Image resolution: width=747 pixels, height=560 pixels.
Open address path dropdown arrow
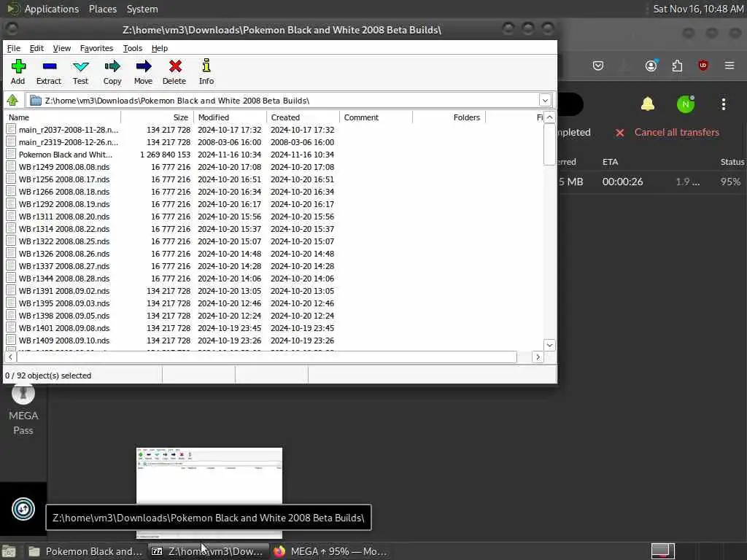(545, 101)
